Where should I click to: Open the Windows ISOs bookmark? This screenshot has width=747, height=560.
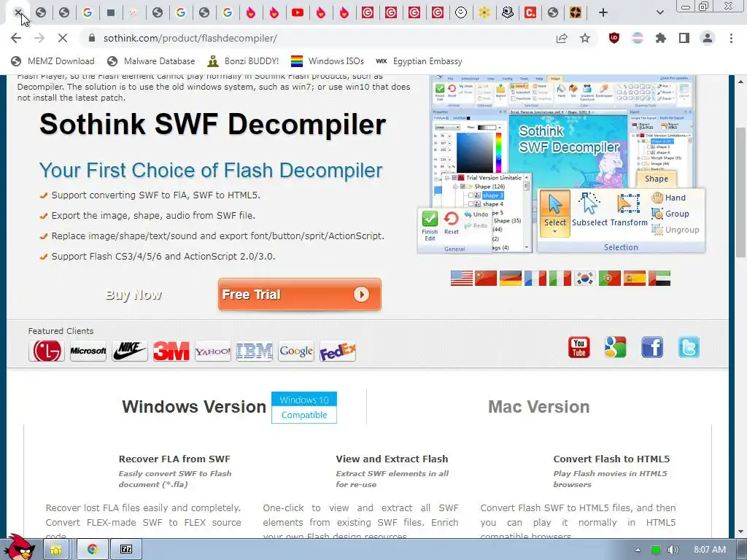pyautogui.click(x=328, y=61)
